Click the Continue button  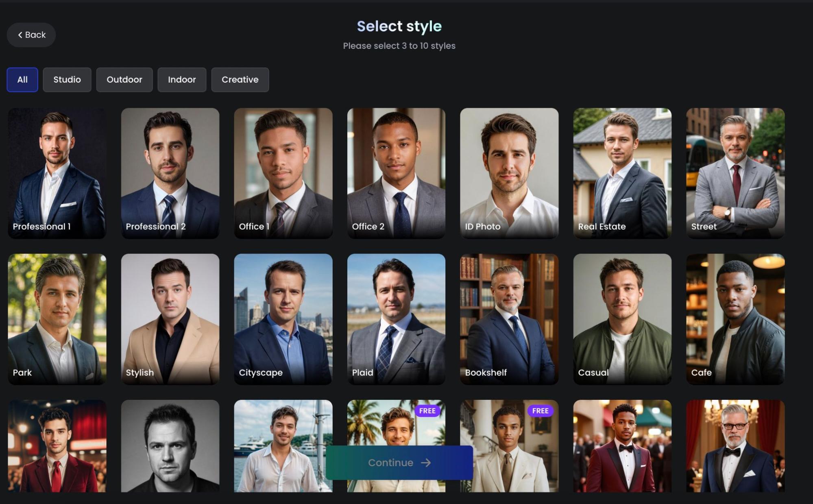coord(399,463)
